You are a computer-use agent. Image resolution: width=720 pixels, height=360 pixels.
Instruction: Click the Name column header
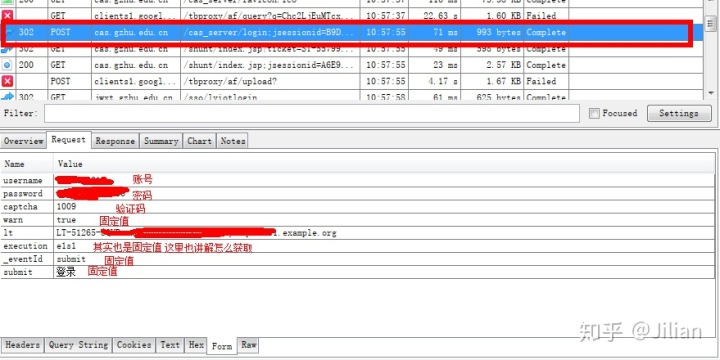pyautogui.click(x=14, y=164)
